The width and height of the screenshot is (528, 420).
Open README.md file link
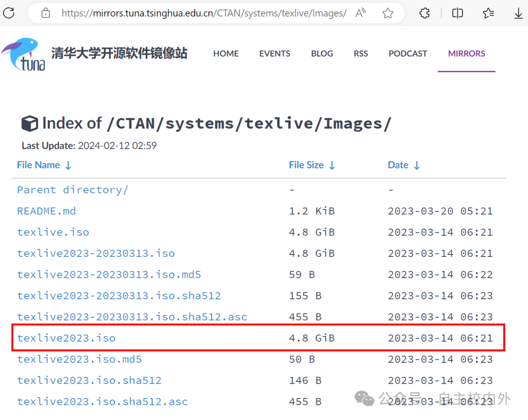click(x=46, y=211)
